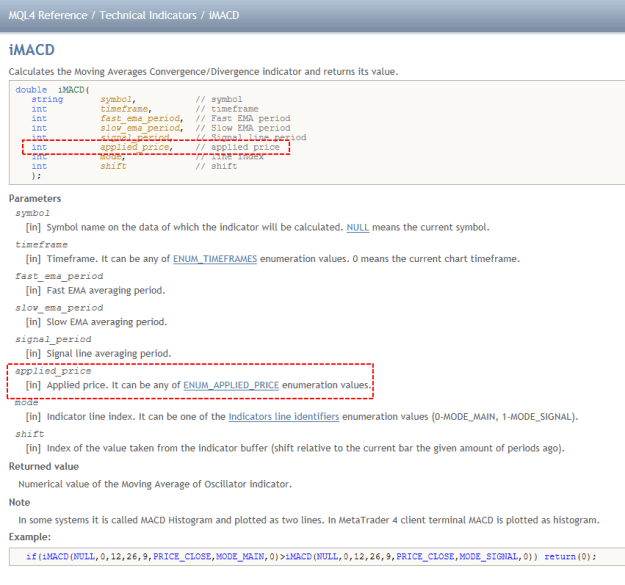Click the iMACD breadcrumb entry

click(224, 16)
